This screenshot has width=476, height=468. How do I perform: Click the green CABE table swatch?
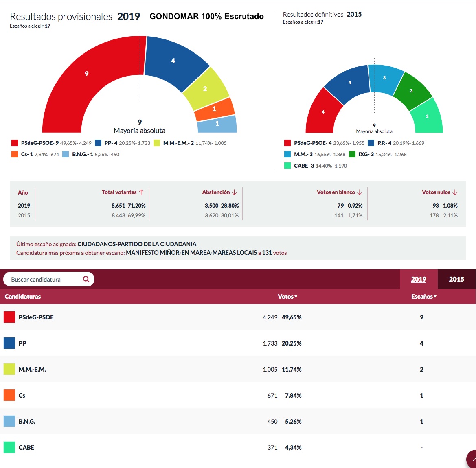click(x=9, y=447)
